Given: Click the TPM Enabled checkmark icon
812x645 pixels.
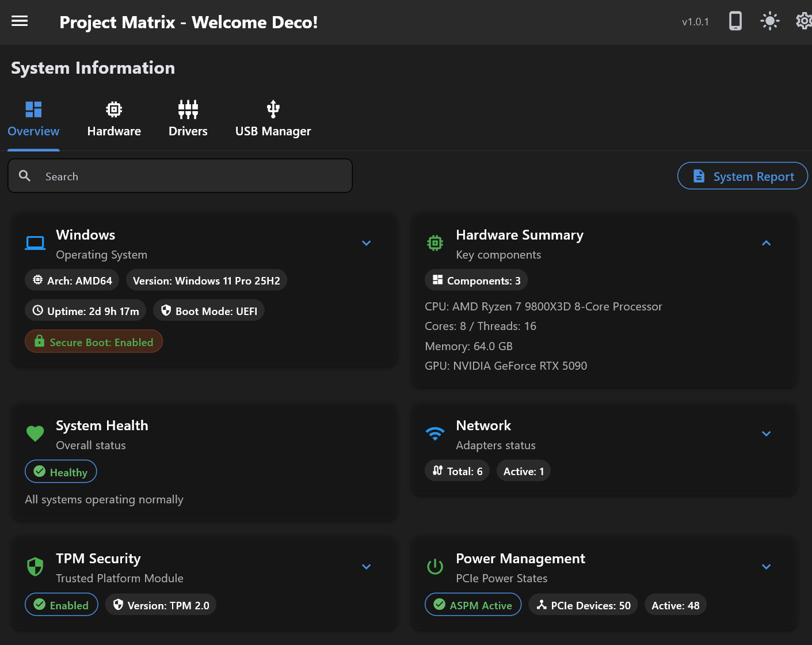Looking at the screenshot, I should pyautogui.click(x=40, y=604).
